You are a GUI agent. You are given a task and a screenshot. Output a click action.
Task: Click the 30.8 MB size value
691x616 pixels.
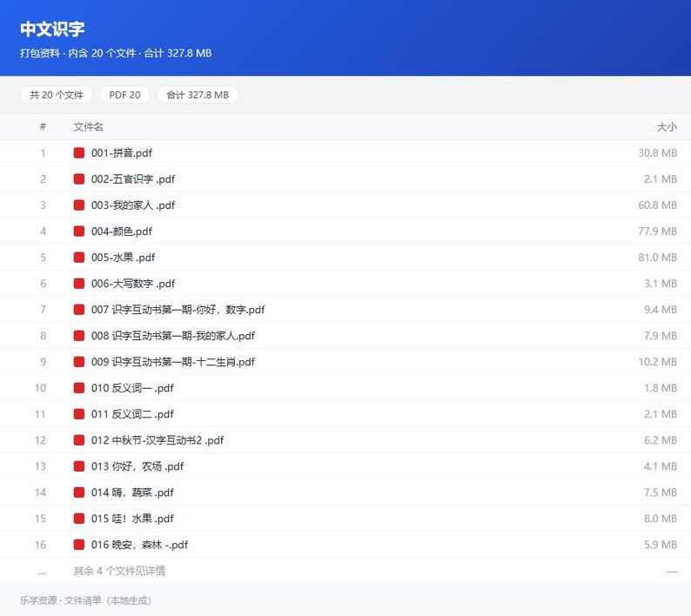(658, 153)
